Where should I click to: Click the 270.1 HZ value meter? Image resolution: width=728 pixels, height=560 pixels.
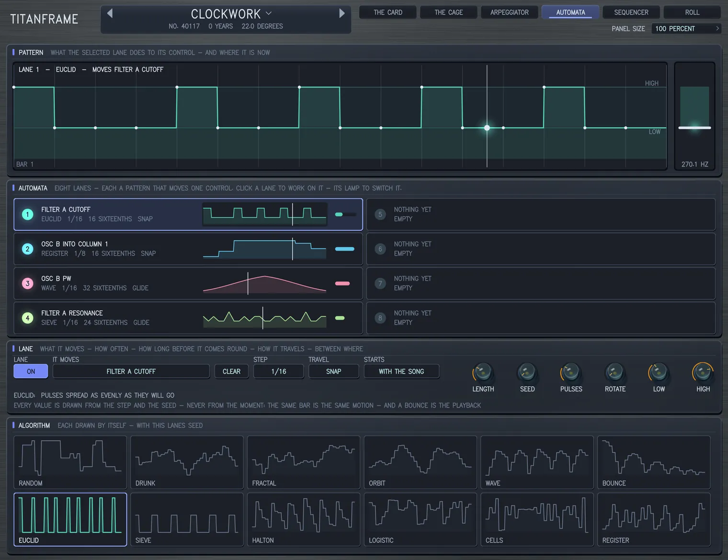(x=694, y=116)
